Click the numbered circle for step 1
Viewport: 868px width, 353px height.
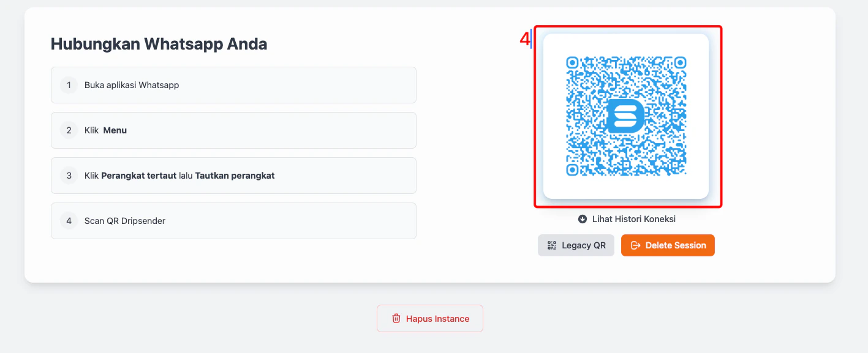tap(68, 85)
